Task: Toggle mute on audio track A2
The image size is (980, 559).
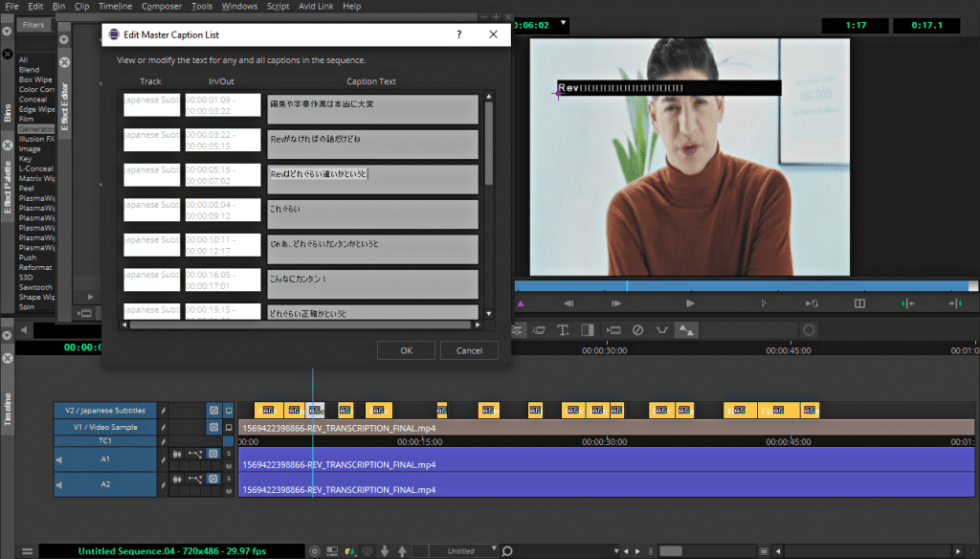Action: [x=229, y=491]
